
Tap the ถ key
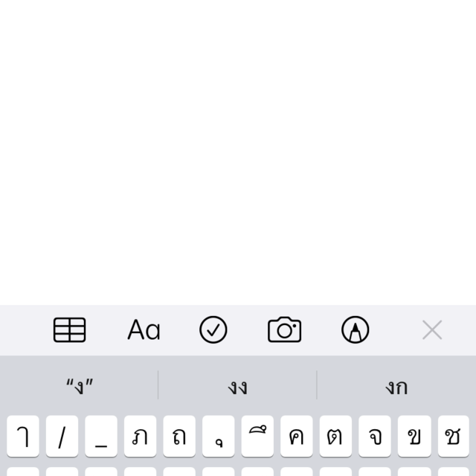179,436
